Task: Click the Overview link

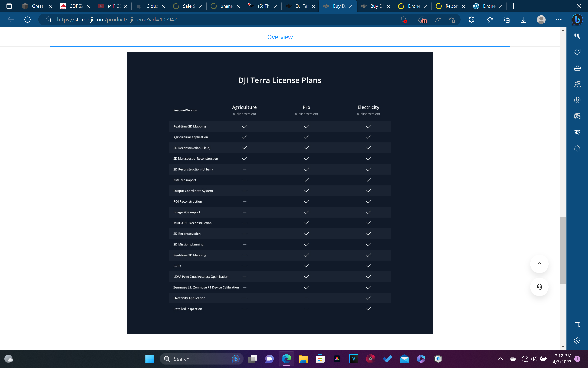Action: click(280, 37)
